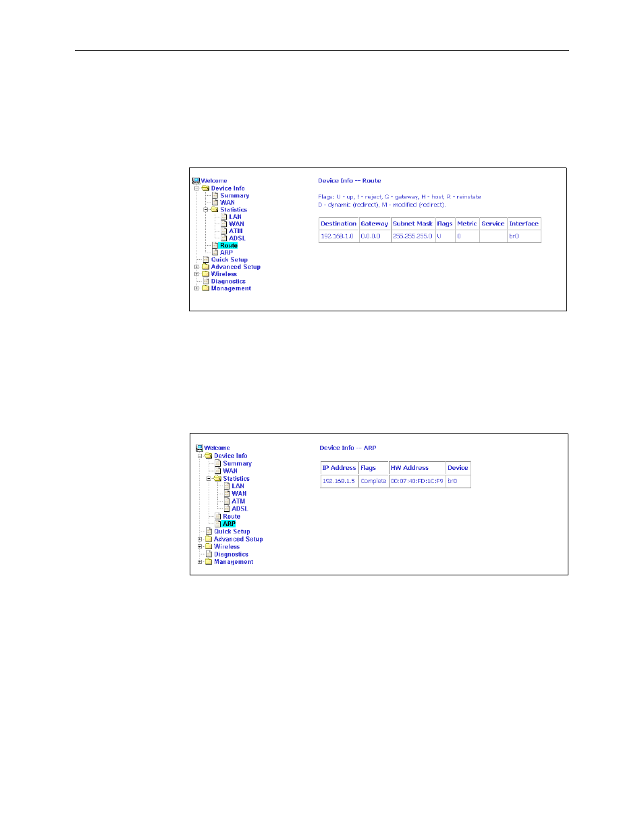Open the Summary label on the Route page
Image resolution: width=644 pixels, height=834 pixels.
tap(235, 196)
